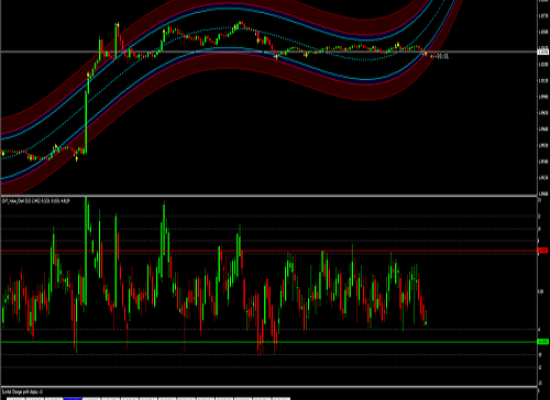Select the blue highlighted chart tab
This screenshot has height=400, width=550.
coord(73,398)
